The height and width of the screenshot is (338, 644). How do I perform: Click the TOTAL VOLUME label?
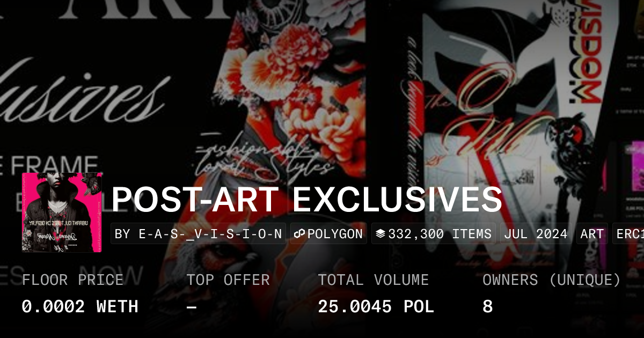click(x=374, y=280)
